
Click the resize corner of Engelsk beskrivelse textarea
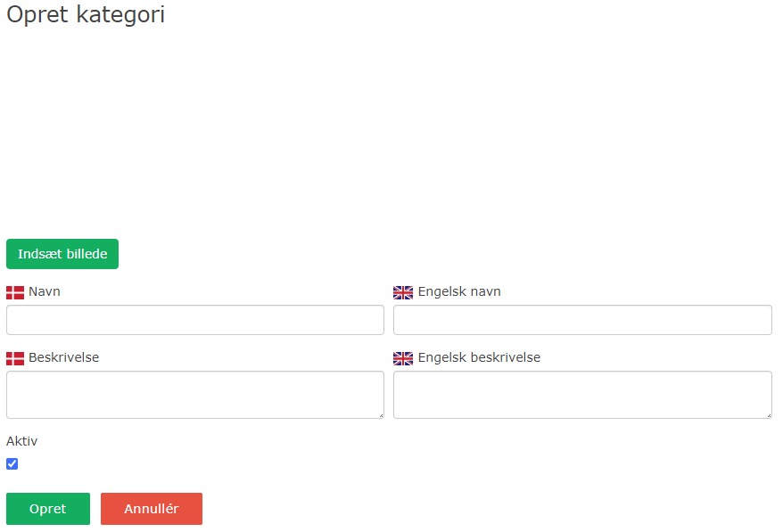tap(768, 415)
